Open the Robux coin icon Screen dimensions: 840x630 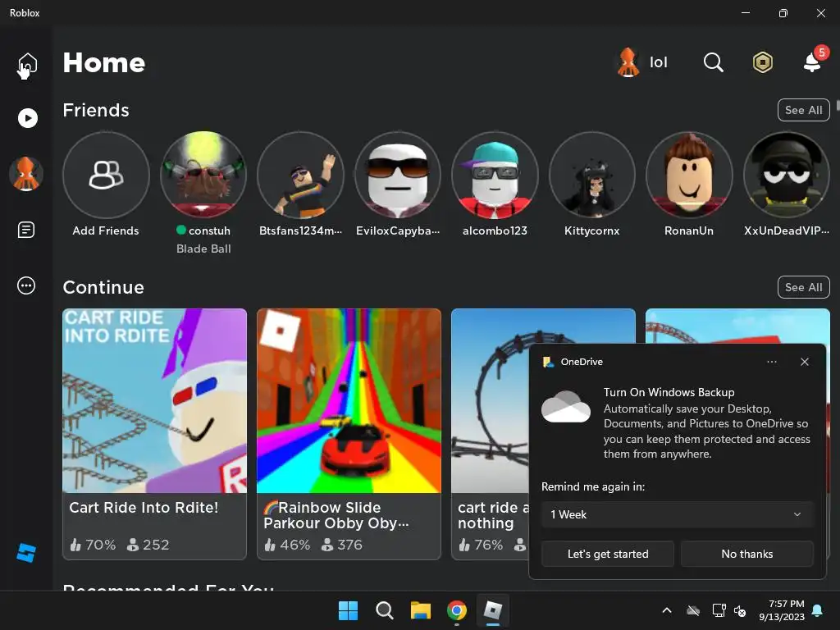point(762,62)
